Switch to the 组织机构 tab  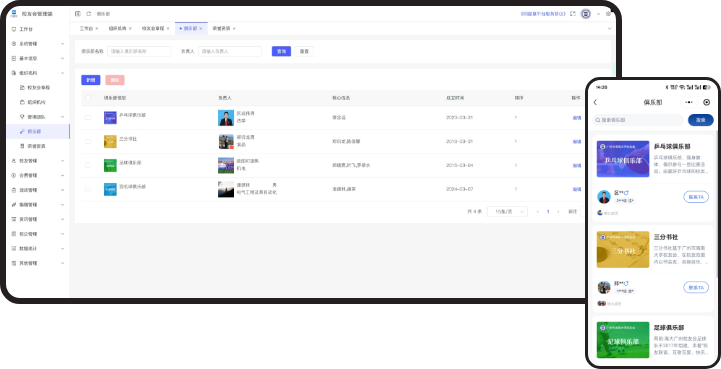point(117,29)
